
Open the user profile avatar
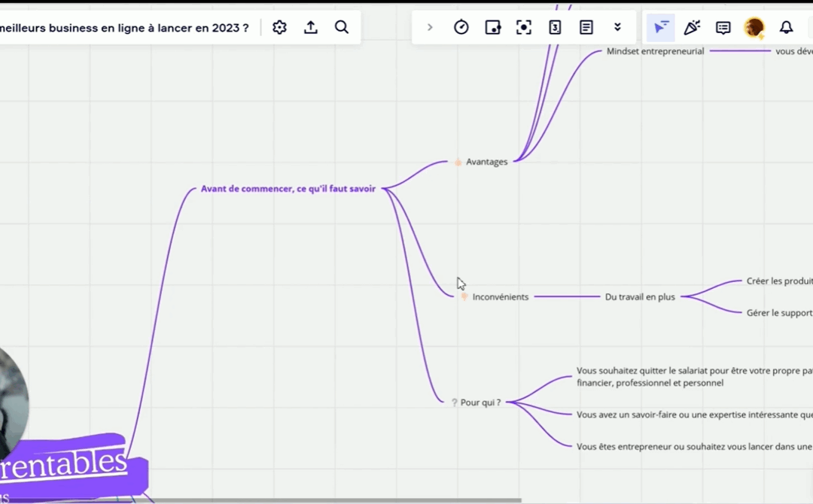pyautogui.click(x=754, y=28)
